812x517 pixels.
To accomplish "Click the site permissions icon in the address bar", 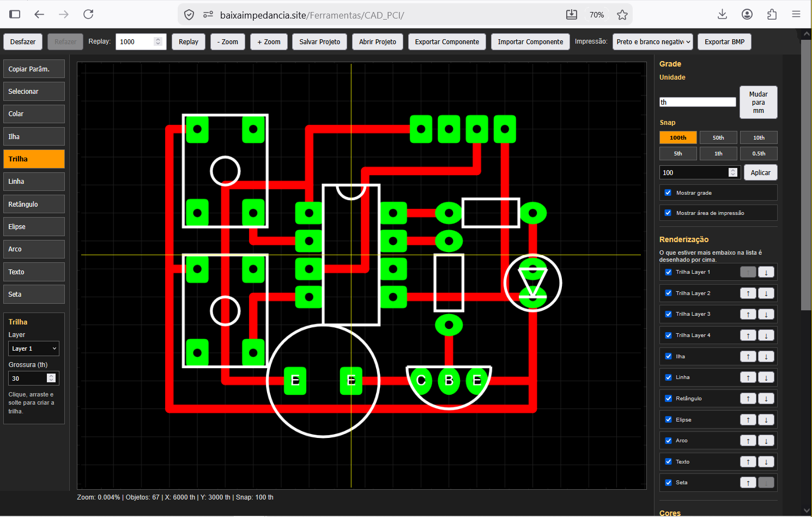I will (208, 15).
